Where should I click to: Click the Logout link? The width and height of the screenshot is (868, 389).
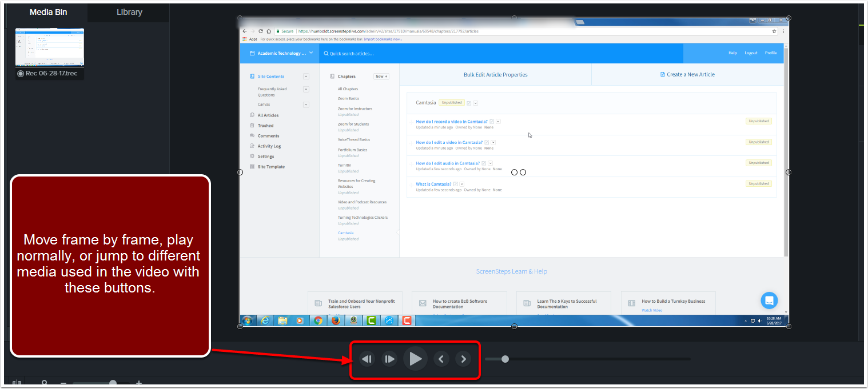point(751,53)
